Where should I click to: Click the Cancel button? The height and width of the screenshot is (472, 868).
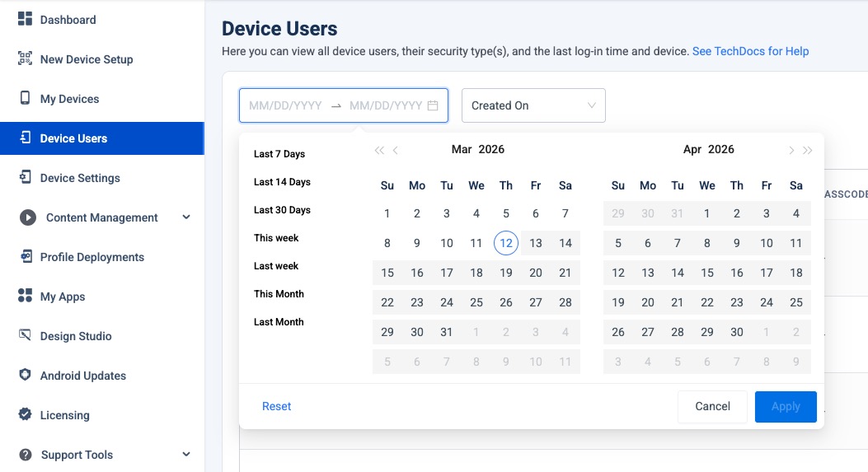pos(712,406)
